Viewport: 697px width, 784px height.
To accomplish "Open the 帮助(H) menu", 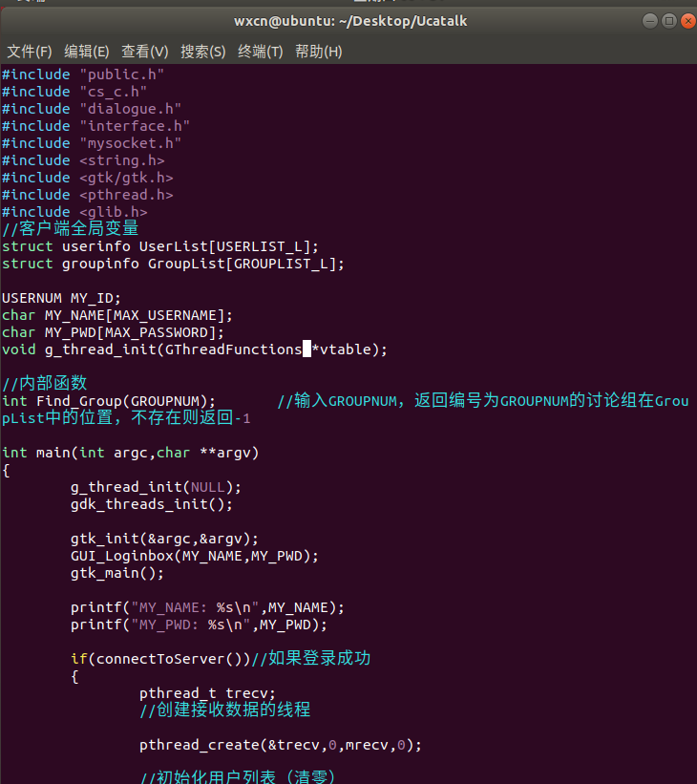I will pos(319,52).
